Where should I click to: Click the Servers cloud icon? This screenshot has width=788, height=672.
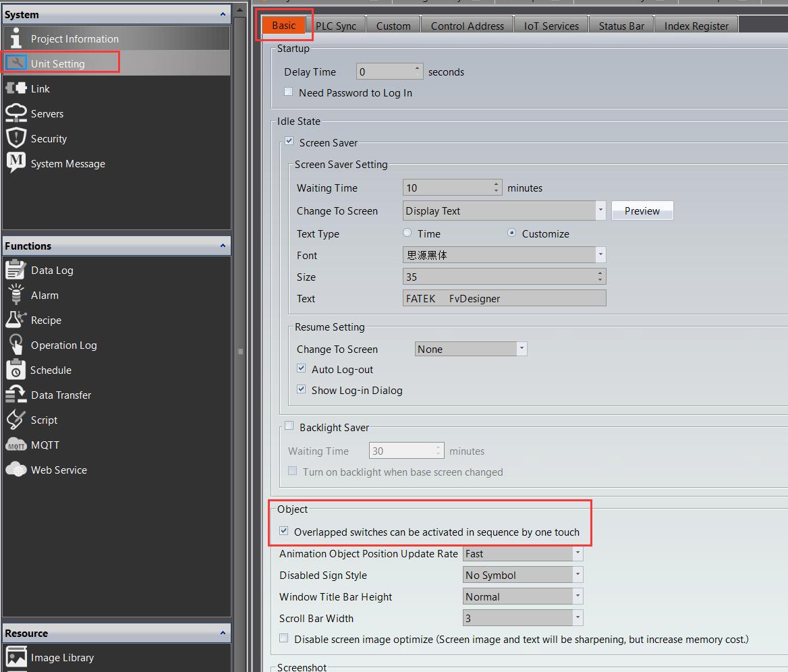click(16, 113)
